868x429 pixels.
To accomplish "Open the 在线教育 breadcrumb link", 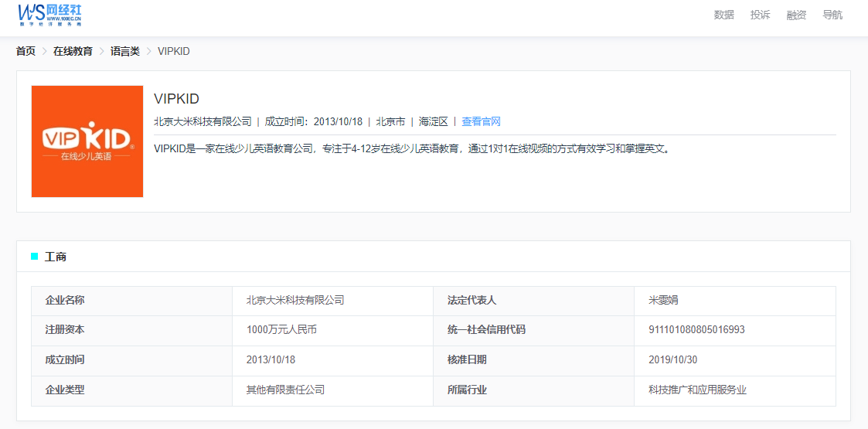I will pos(73,51).
